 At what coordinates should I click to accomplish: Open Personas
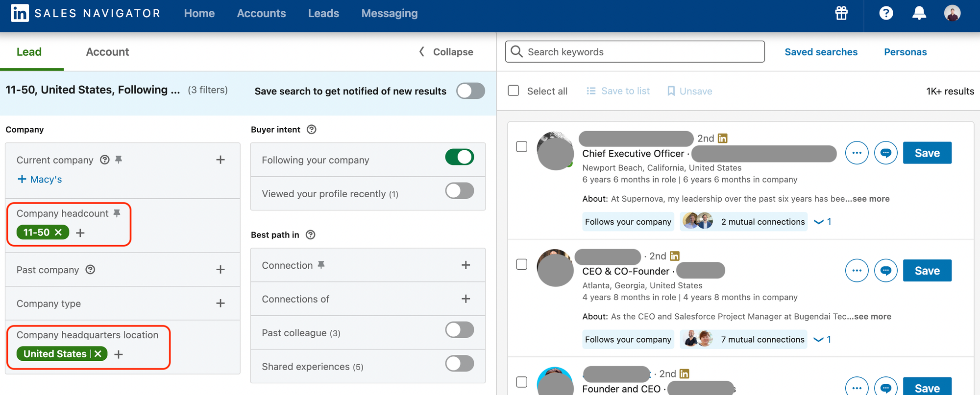coord(905,52)
